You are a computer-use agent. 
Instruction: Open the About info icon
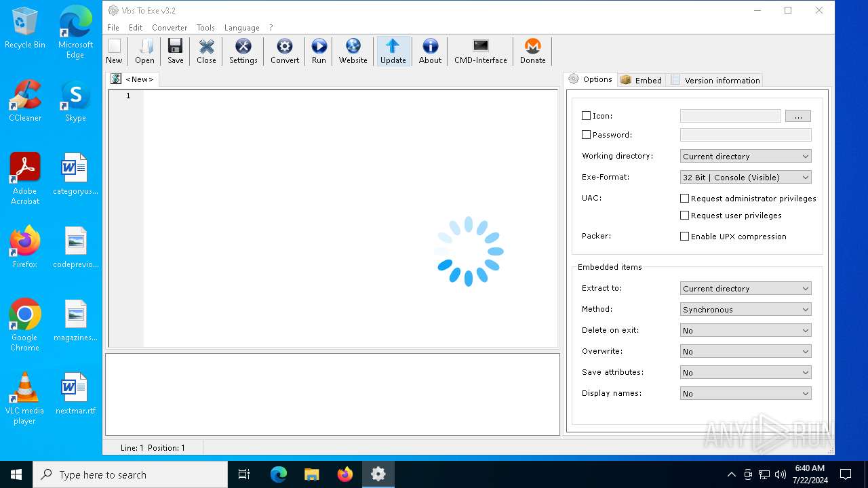[x=430, y=52]
